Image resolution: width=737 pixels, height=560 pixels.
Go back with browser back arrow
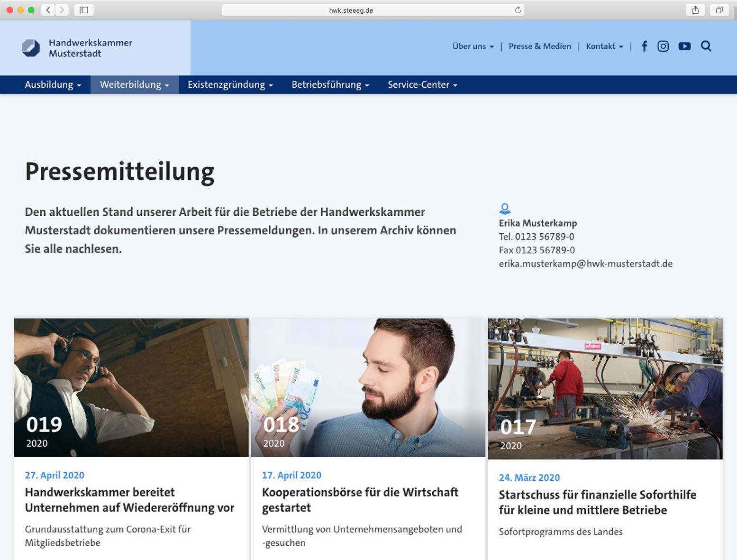48,10
